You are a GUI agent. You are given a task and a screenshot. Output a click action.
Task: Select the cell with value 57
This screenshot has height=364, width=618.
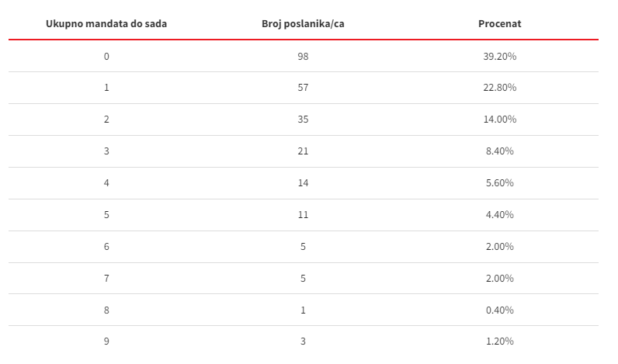point(303,88)
